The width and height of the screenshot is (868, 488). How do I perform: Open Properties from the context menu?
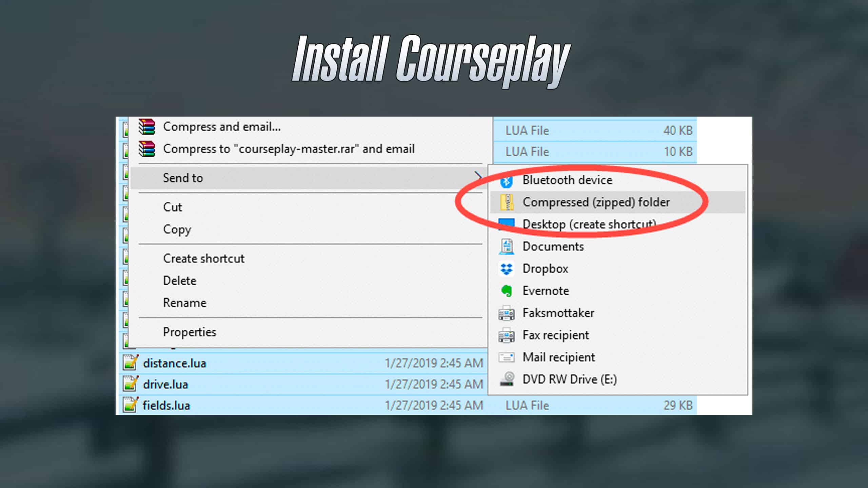pyautogui.click(x=190, y=332)
